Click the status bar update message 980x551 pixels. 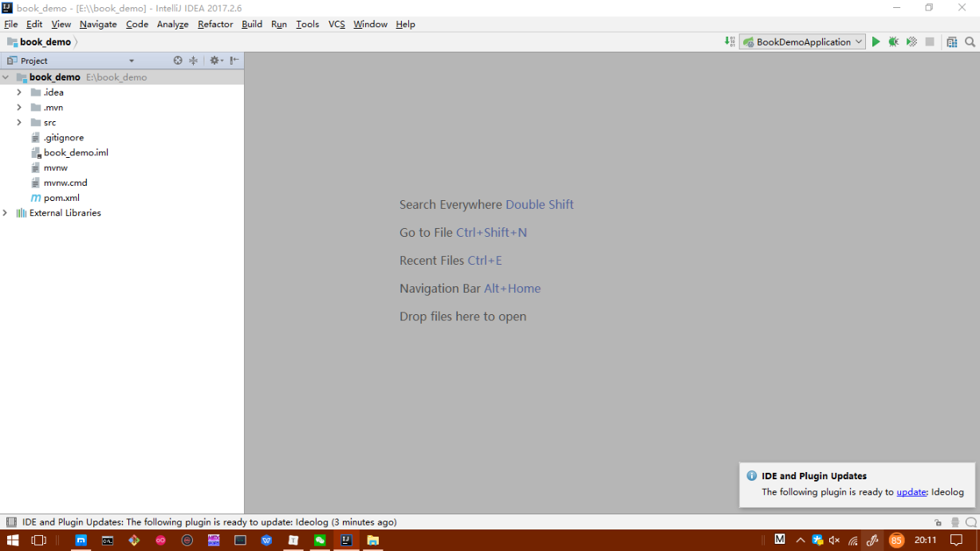tap(209, 522)
